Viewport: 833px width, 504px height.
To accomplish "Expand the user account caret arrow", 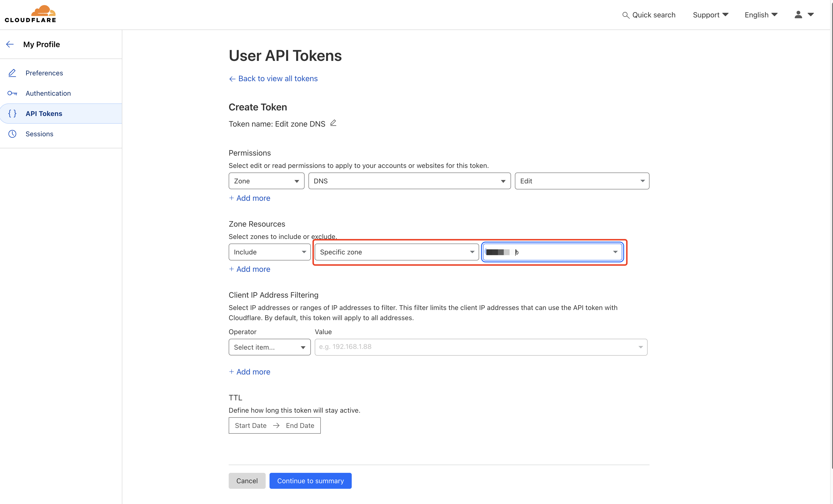I will click(x=811, y=14).
